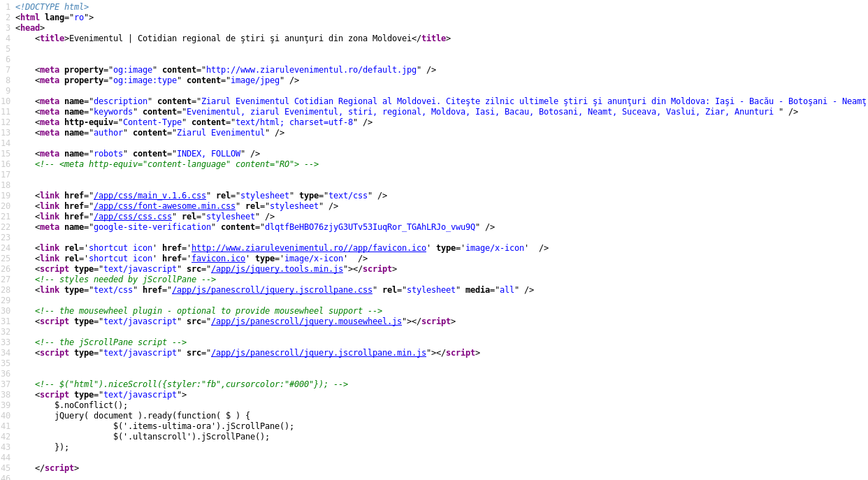Screen dimensions: 868x480
Task: Open the ziarulevenimentul.ro favicon.ico URL
Action: click(309, 248)
